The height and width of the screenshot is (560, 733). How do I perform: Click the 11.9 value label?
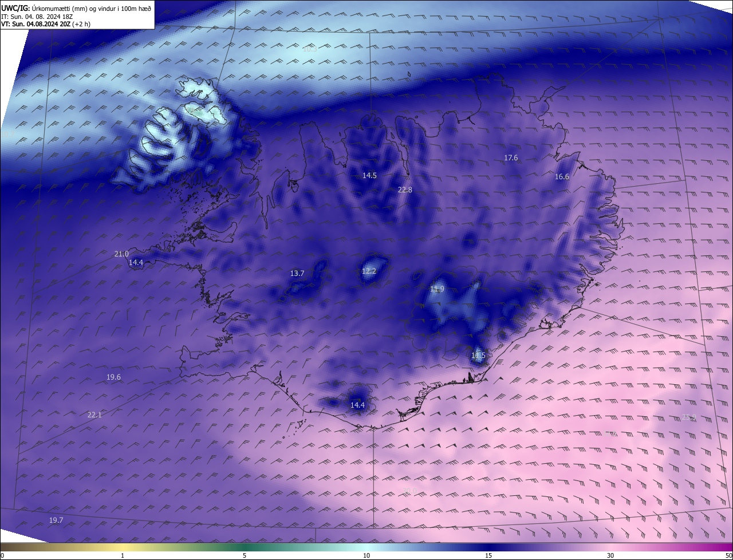coord(437,289)
